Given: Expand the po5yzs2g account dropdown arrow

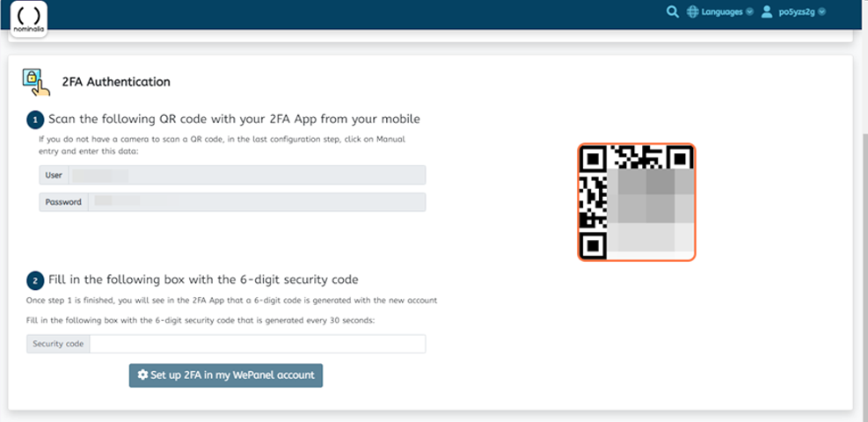Looking at the screenshot, I should tap(821, 11).
